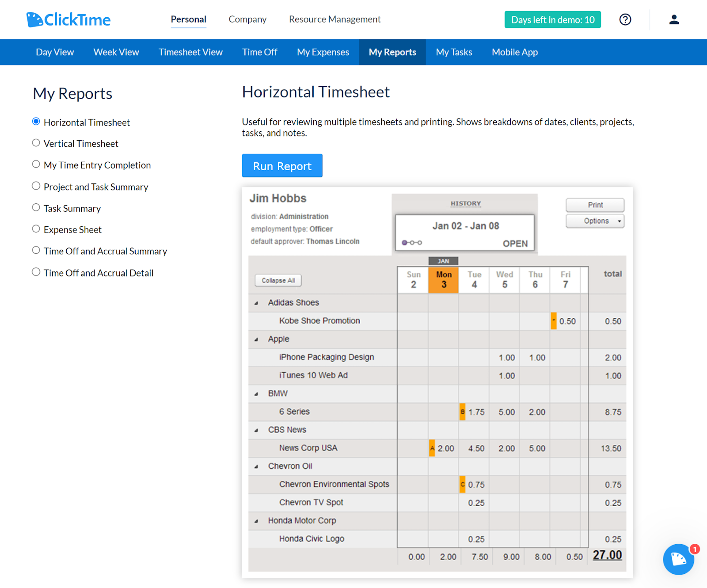Viewport: 707px width, 588px height.
Task: Collapse the Chevron Oil group
Action: tap(256, 466)
